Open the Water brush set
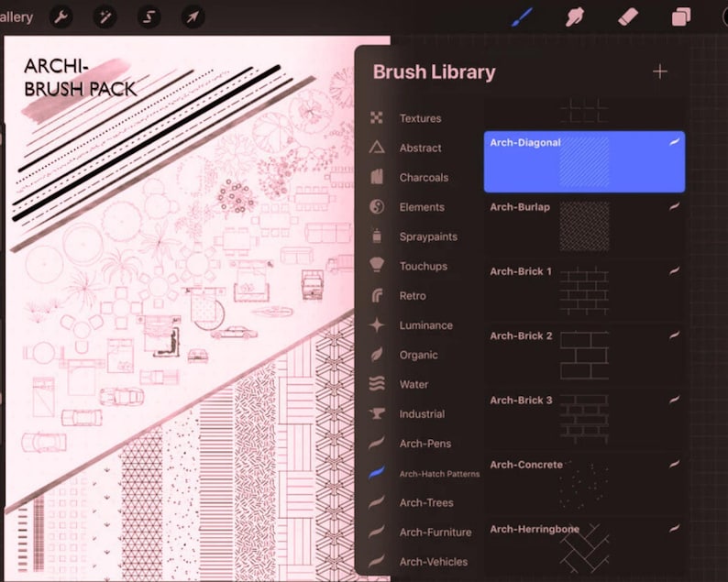Viewport: 728px width, 582px height. [x=414, y=384]
